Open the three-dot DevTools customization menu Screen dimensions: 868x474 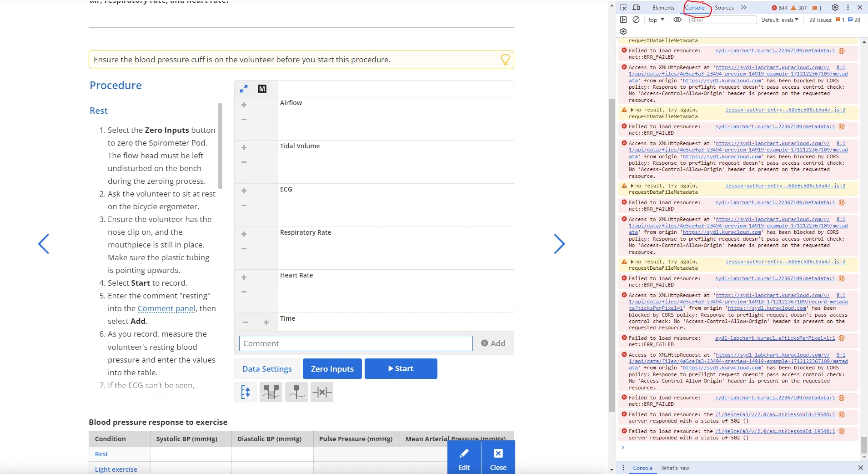tap(848, 7)
